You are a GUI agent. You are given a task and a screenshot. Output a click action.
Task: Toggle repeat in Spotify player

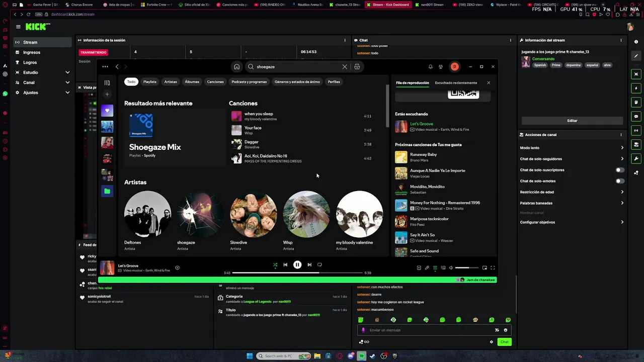(319, 264)
